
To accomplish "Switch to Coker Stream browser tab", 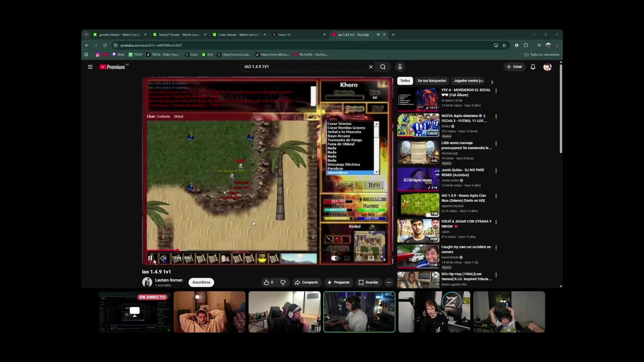I will click(238, 35).
